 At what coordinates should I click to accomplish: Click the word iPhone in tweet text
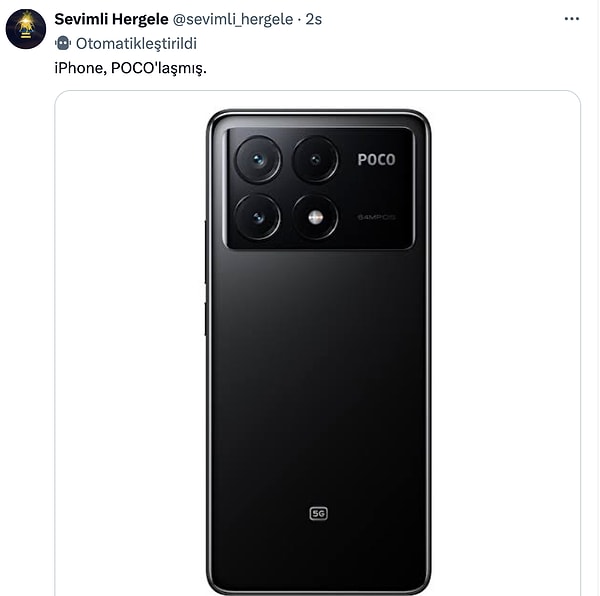coord(77,68)
